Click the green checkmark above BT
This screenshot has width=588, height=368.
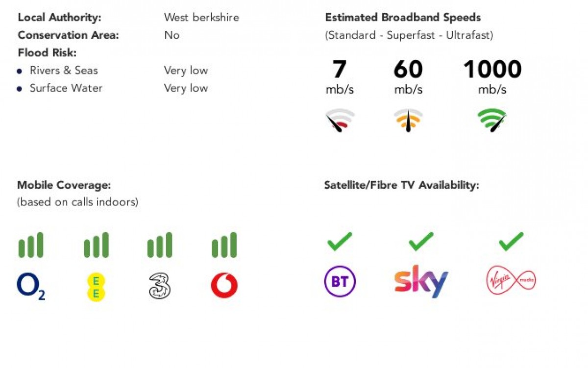coord(340,241)
